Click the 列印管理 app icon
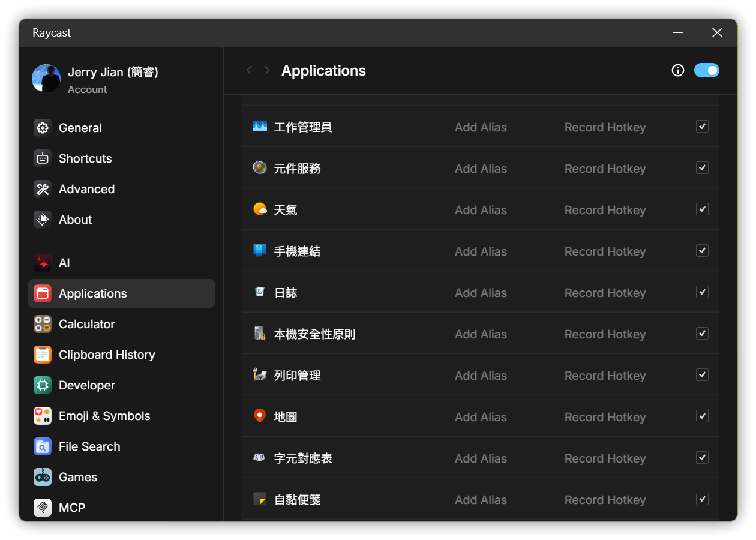The height and width of the screenshot is (540, 756). 260,375
